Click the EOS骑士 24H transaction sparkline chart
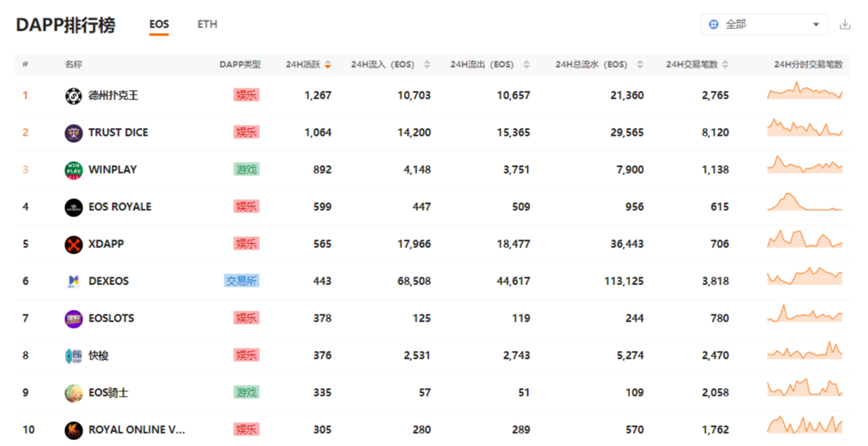 805,387
